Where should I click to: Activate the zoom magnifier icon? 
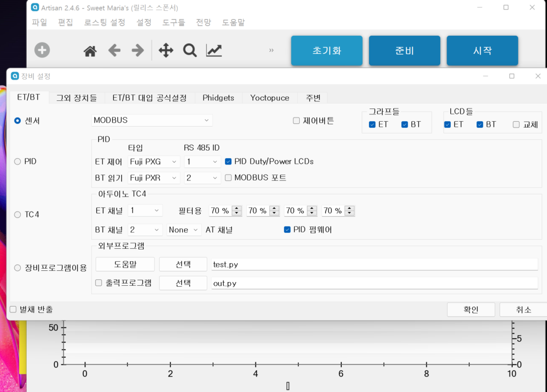coord(190,50)
